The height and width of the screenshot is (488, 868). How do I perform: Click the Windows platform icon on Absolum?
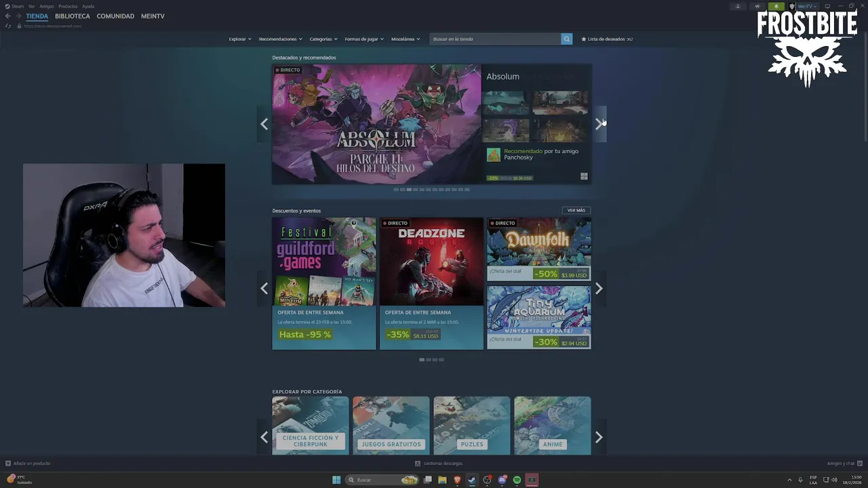pyautogui.click(x=584, y=177)
